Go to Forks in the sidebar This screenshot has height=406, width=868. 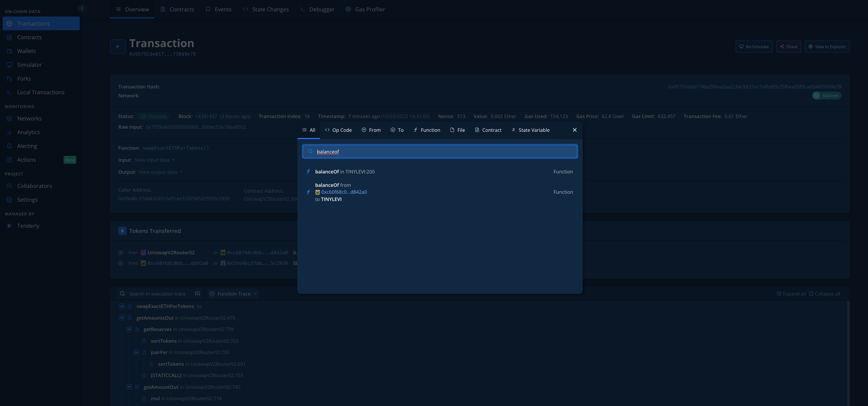click(x=41, y=78)
